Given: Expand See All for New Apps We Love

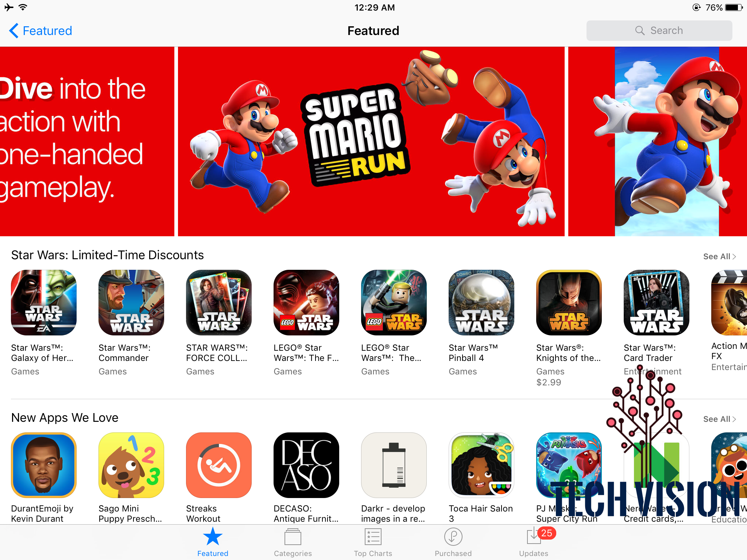Looking at the screenshot, I should [x=719, y=419].
